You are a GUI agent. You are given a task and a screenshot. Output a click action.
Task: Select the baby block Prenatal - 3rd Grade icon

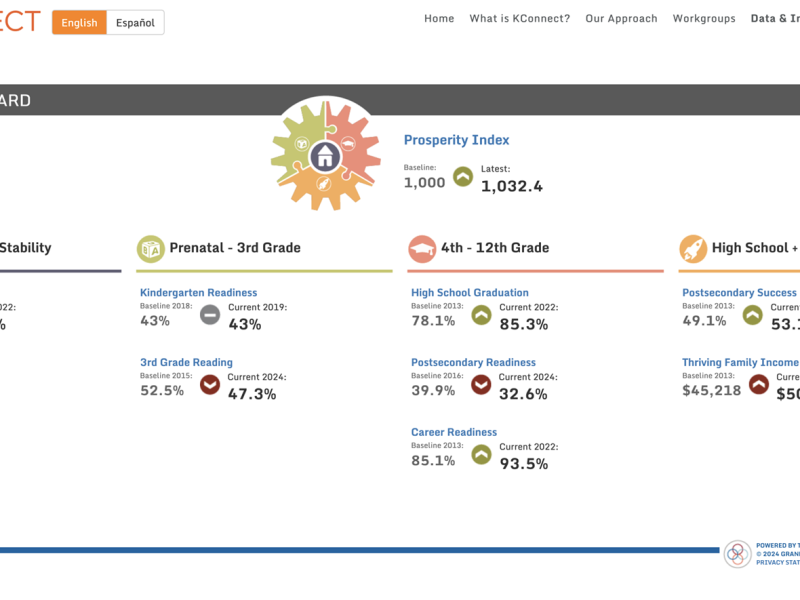tap(151, 247)
